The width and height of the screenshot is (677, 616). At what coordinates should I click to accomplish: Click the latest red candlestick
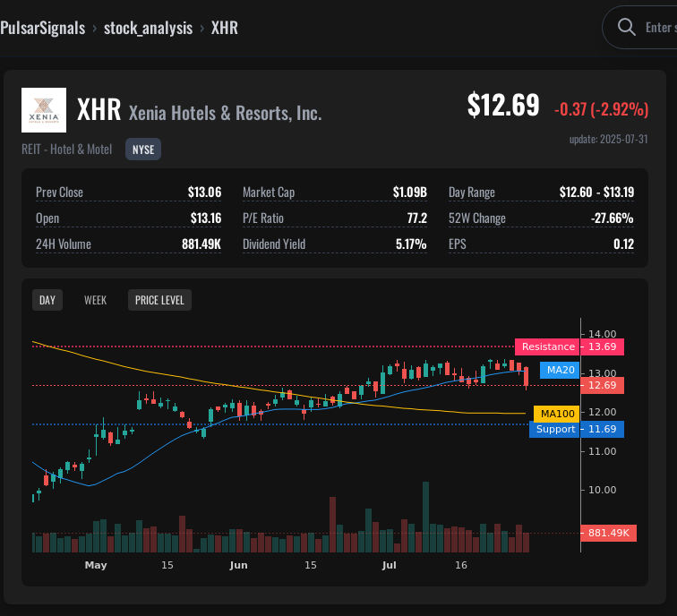click(526, 377)
